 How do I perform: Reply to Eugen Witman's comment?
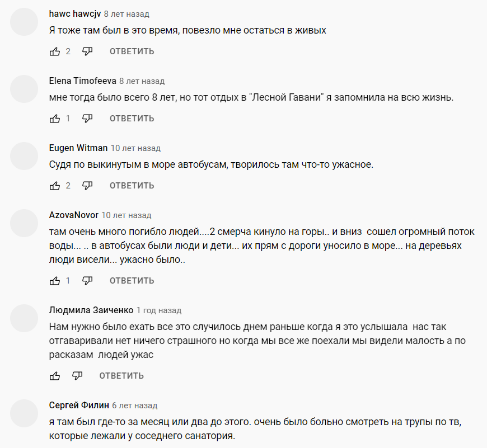coord(132,186)
